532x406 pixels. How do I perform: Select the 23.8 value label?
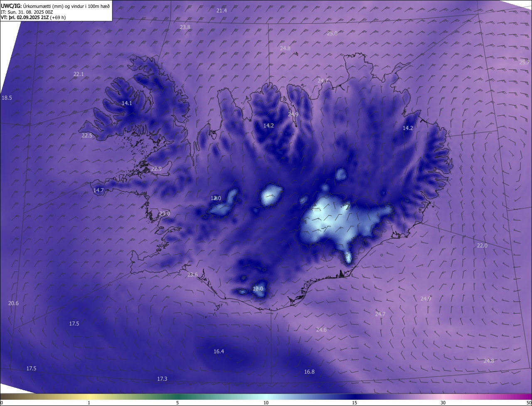tap(185, 27)
